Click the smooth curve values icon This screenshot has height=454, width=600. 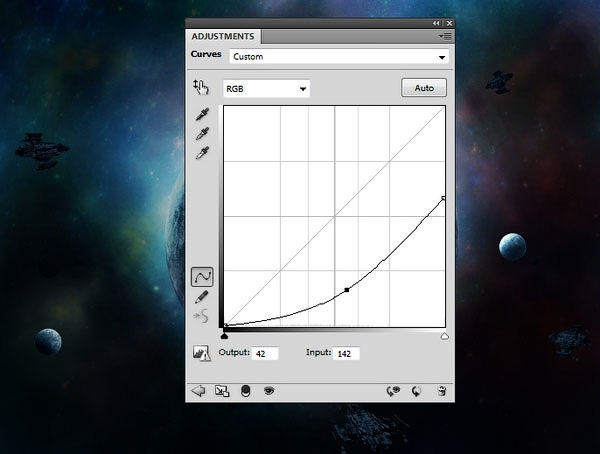(201, 316)
